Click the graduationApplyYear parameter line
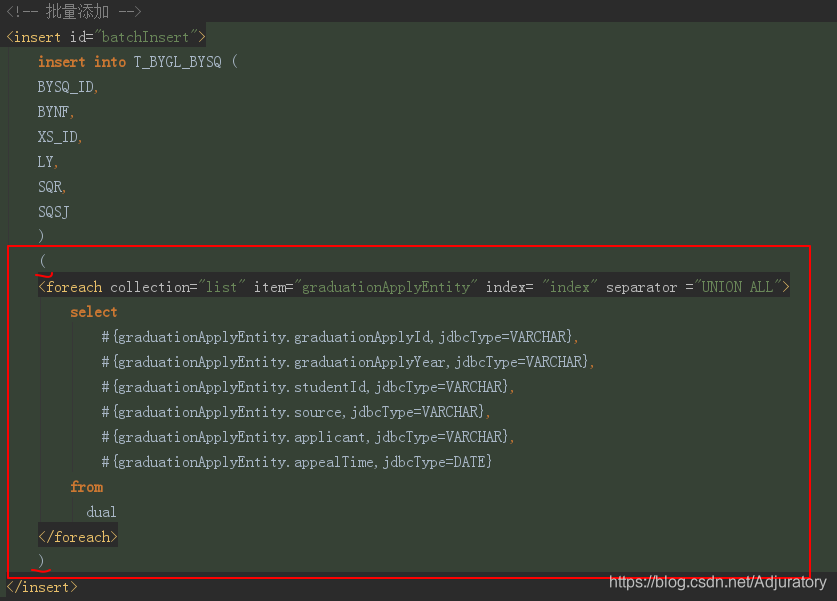 348,362
